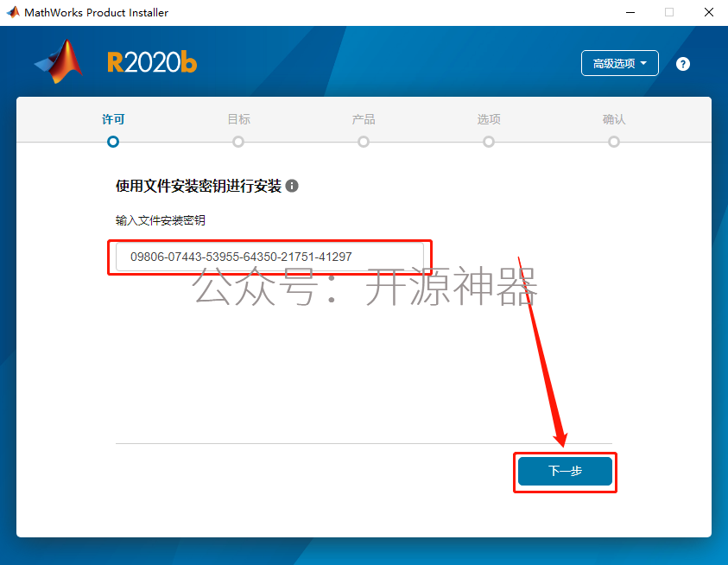This screenshot has width=728, height=565.
Task: Expand the 高级选项 dropdown
Action: coord(619,63)
